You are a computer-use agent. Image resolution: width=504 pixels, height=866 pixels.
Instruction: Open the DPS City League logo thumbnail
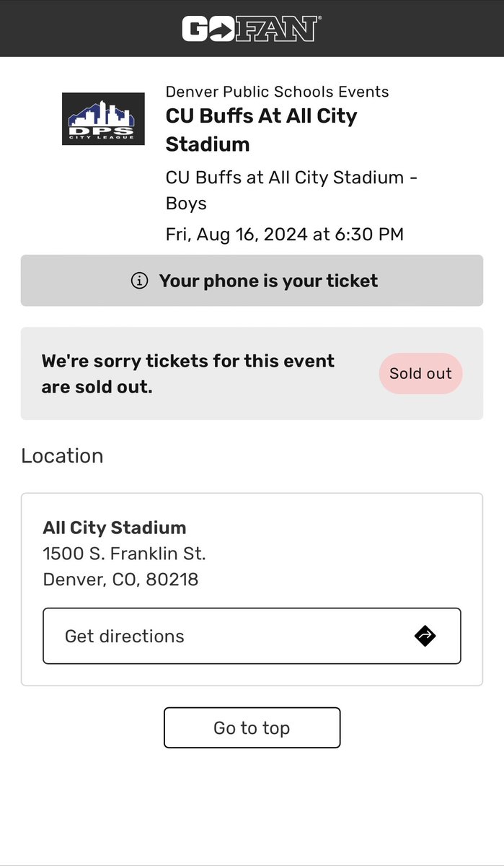tap(103, 119)
